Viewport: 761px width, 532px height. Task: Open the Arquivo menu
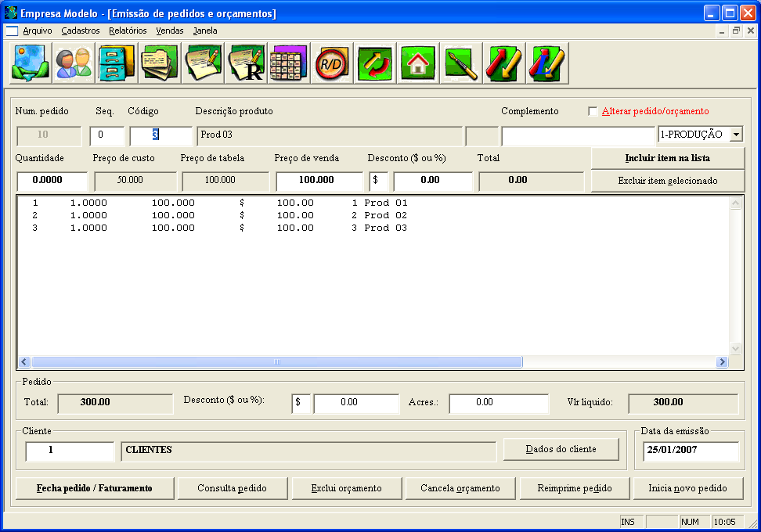point(38,31)
